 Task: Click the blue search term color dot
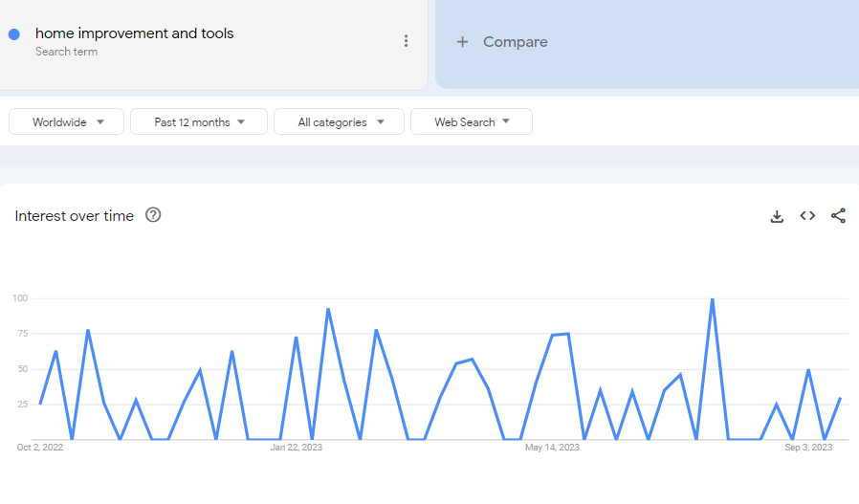(14, 34)
